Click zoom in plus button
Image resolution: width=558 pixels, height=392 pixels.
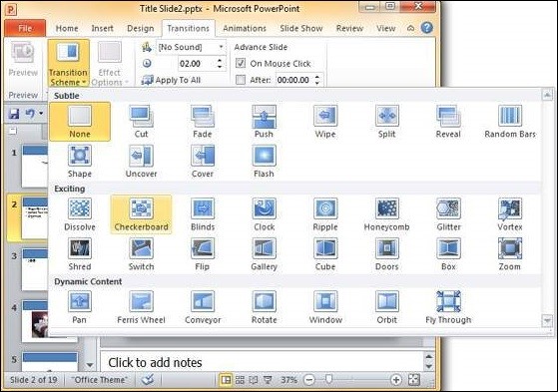pos(396,380)
